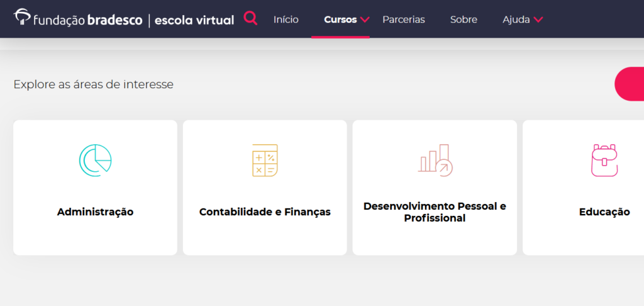Viewport: 644px width, 306px height.
Task: Click the magnifying glass search icon
Action: (250, 19)
